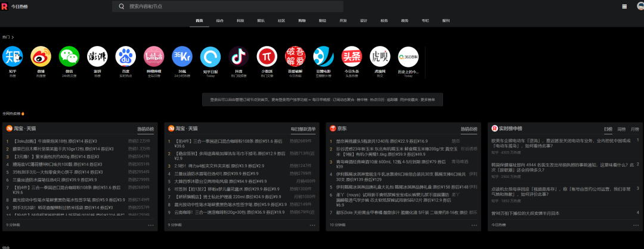Open the 抖音 hot video icon
The height and width of the screenshot is (249, 644).
tap(239, 56)
